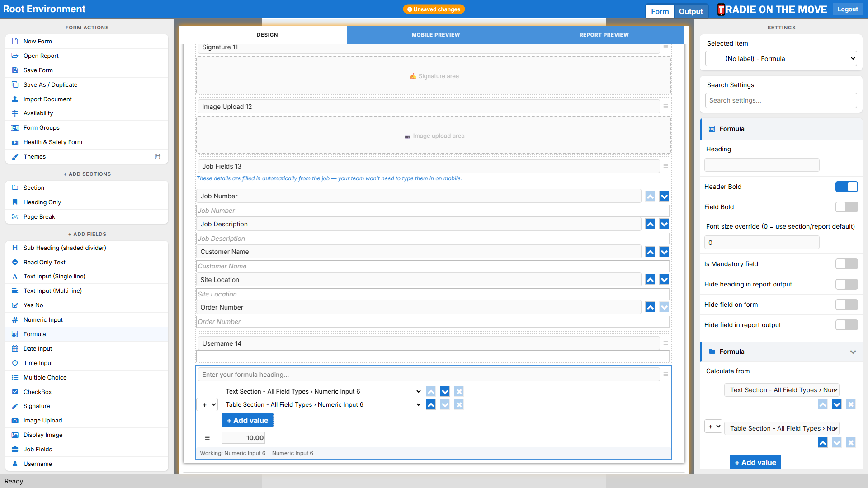Select the Form tab

click(x=660, y=11)
